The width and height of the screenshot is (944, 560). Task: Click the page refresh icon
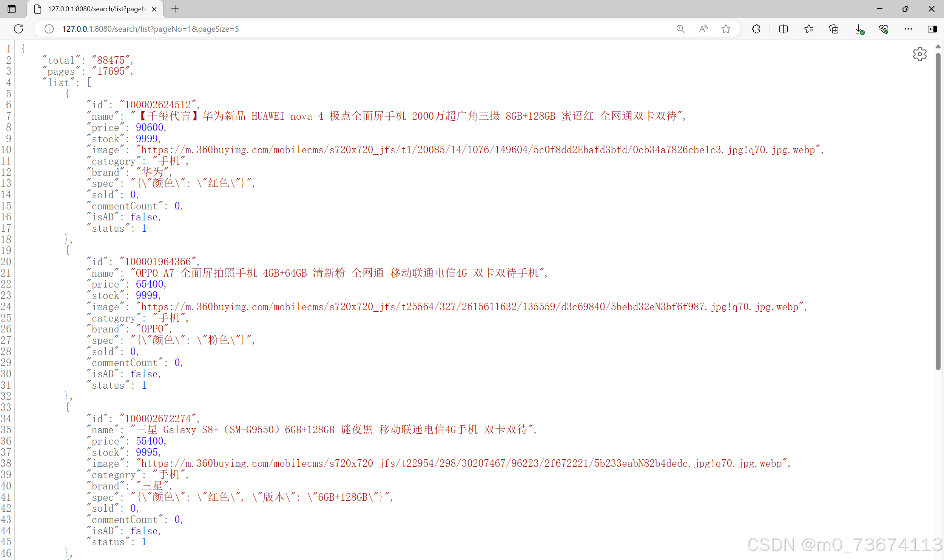tap(19, 29)
